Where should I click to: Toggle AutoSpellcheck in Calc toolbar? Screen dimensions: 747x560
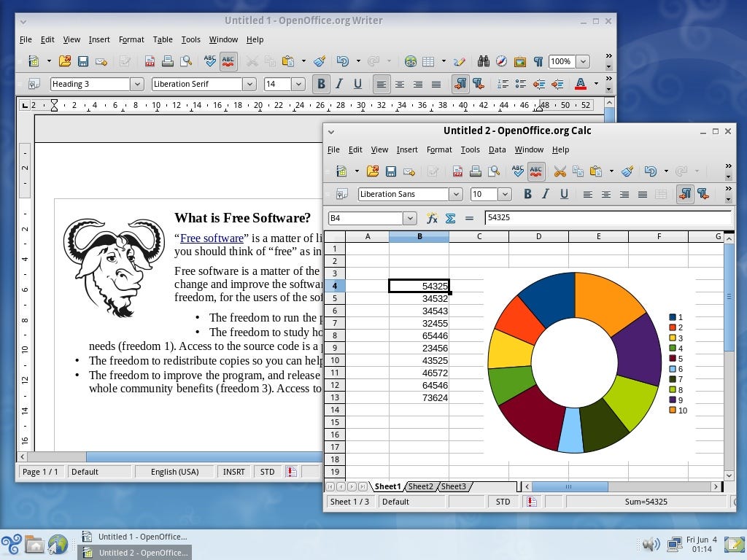tap(536, 171)
